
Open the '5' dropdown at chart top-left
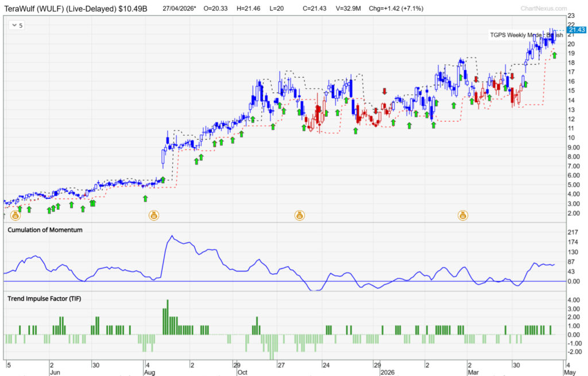click(x=17, y=26)
